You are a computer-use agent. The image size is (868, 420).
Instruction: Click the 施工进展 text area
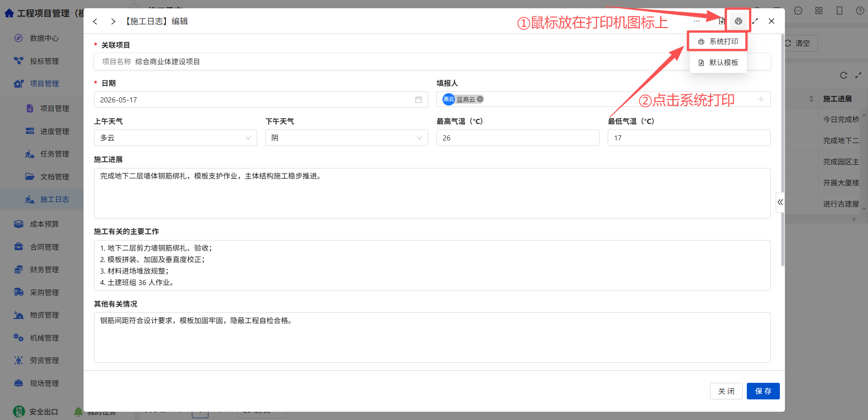432,193
